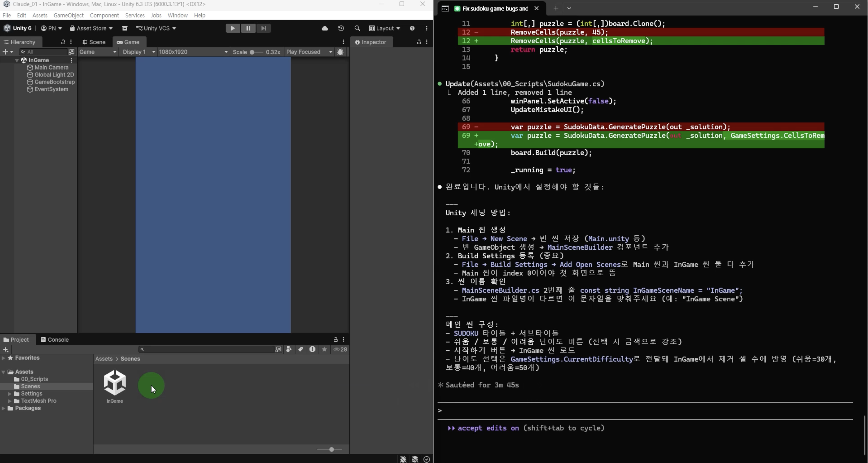Open Project panel three-dot menu
Viewport: 868px width, 463px height.
(343, 339)
